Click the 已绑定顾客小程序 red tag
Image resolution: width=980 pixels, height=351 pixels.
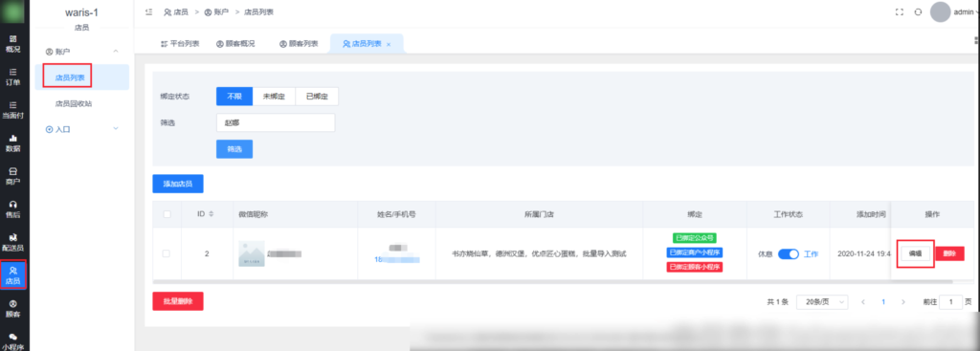[x=695, y=267]
